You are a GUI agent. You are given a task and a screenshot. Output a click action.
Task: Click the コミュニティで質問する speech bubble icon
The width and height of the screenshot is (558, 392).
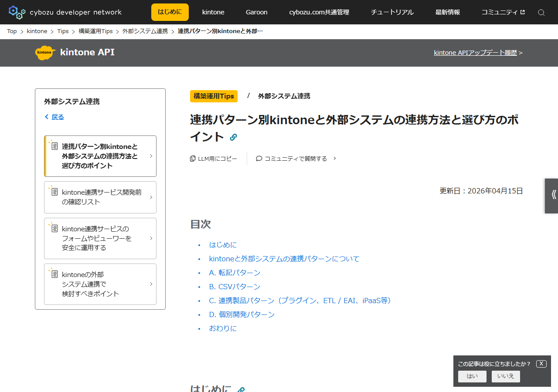[x=259, y=159]
